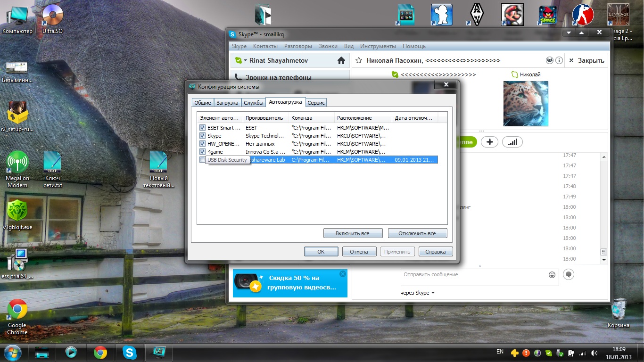Image resolution: width=644 pixels, height=362 pixels.
Task: Open the Компьютер desktop icon
Action: click(17, 19)
